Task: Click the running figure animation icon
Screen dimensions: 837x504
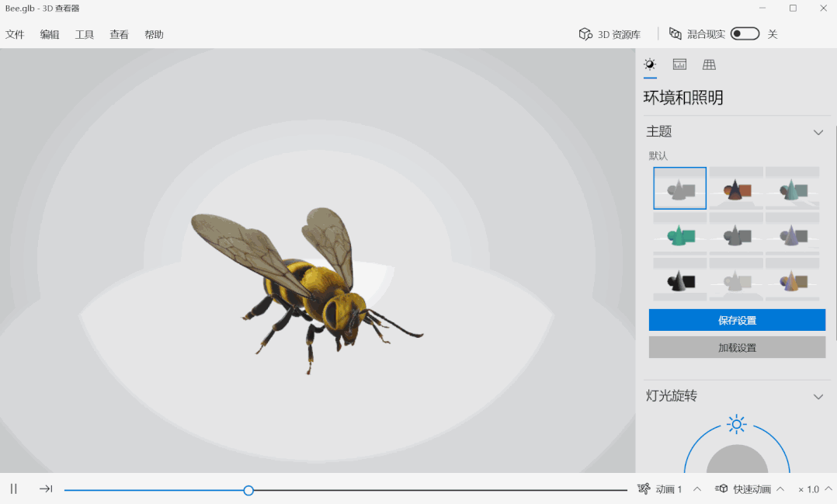Action: coord(644,488)
